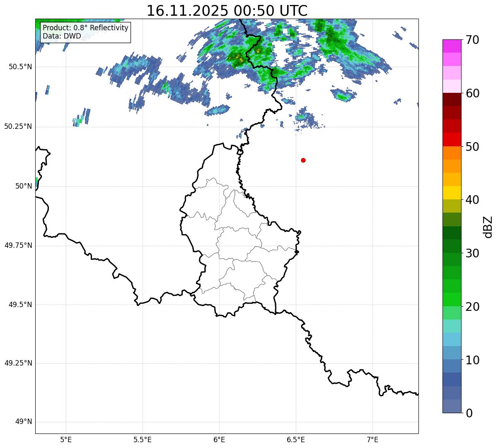The height and width of the screenshot is (448, 498).
Task: Click the colorbar tick value 40
Action: [x=472, y=200]
